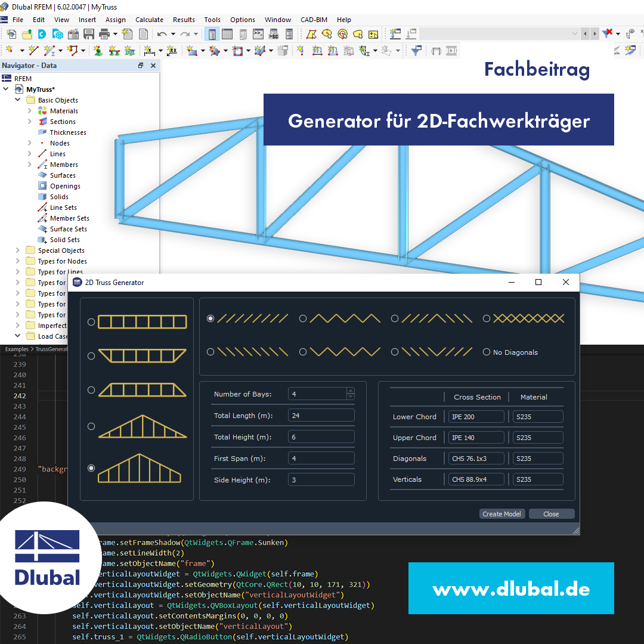Collapse the Basic Objects folder

click(x=18, y=100)
